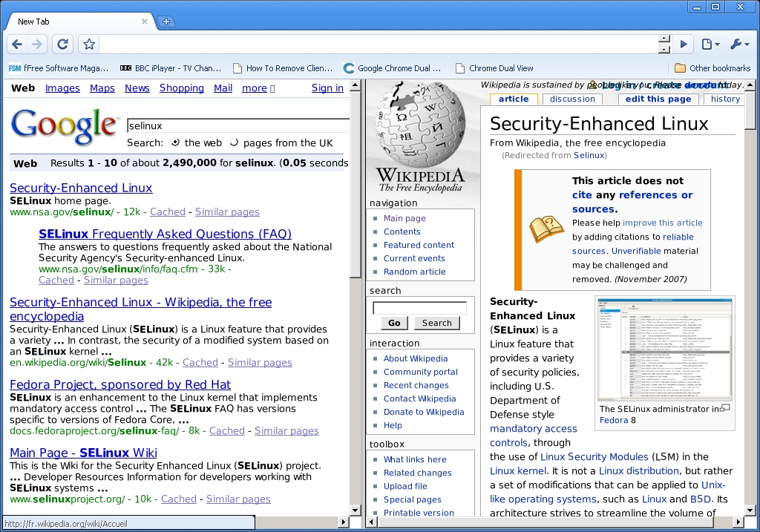Switch to Wikipedia article tab
The height and width of the screenshot is (532, 760).
coord(514,99)
